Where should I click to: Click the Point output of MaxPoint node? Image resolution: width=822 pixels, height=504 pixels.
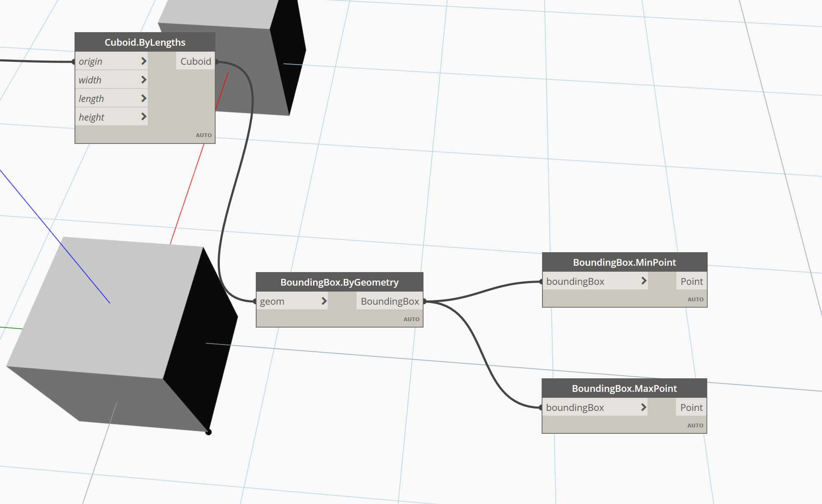pos(691,408)
